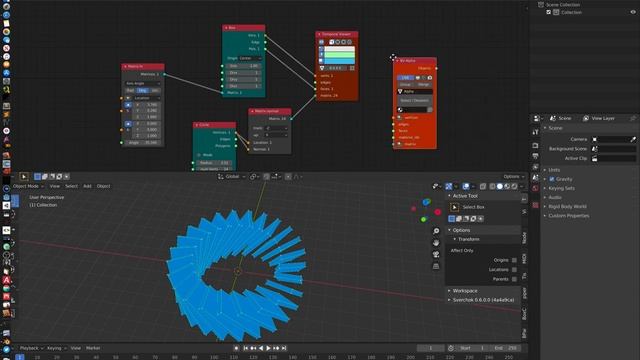Click Select / Deselect button on red node
The image size is (640, 360).
pos(414,100)
